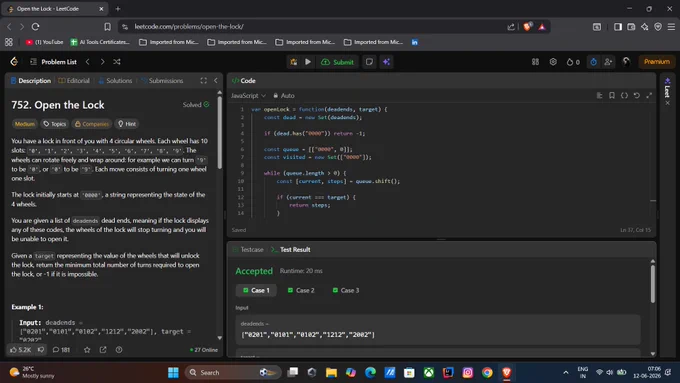
Task: Open Windows Start menu
Action: 173,373
